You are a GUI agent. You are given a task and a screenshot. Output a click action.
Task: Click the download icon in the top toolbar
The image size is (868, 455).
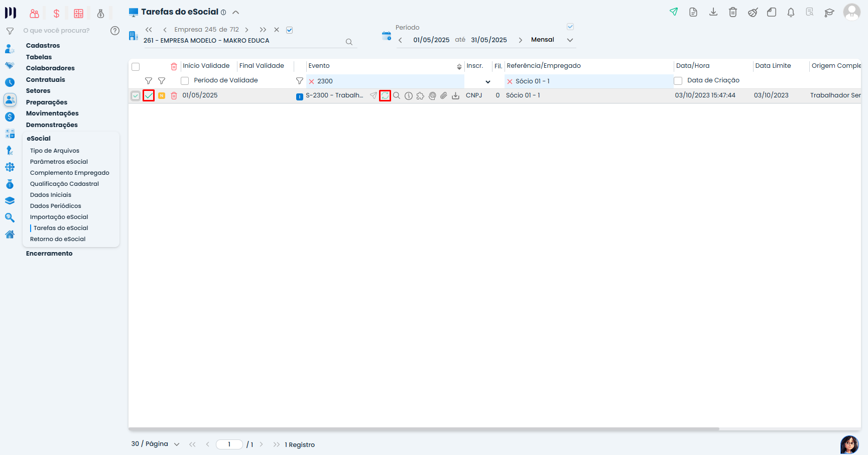tap(713, 12)
